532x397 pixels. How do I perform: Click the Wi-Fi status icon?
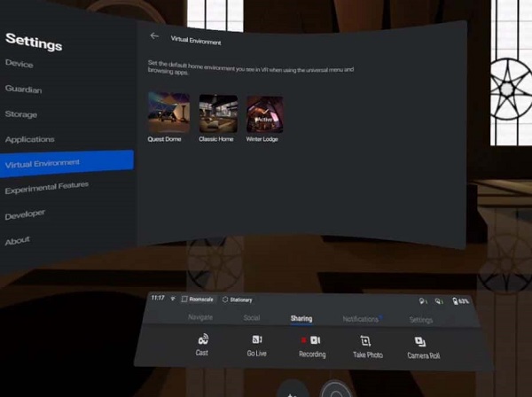pyautogui.click(x=172, y=299)
